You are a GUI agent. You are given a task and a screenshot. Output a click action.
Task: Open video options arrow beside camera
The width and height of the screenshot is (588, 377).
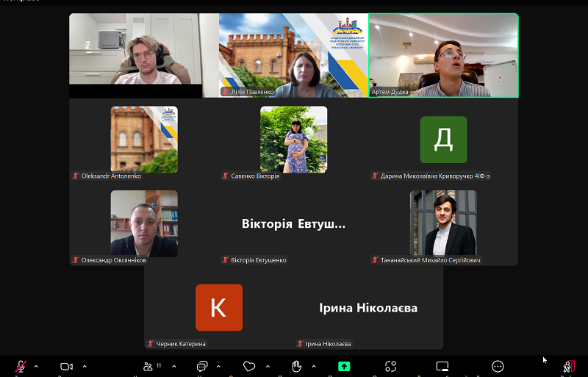click(x=85, y=366)
